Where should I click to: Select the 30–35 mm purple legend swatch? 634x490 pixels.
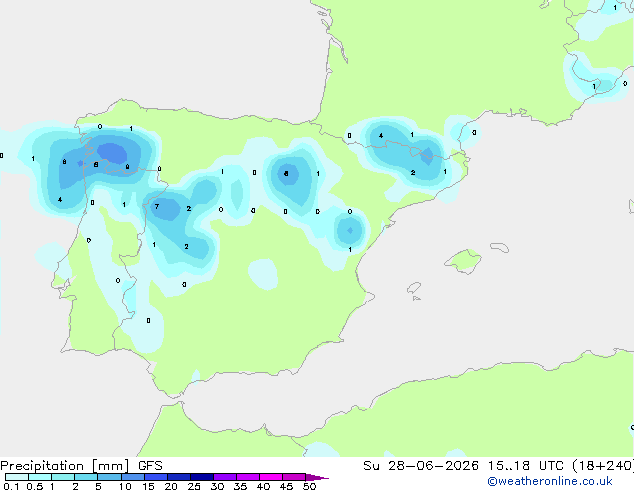pyautogui.click(x=224, y=477)
